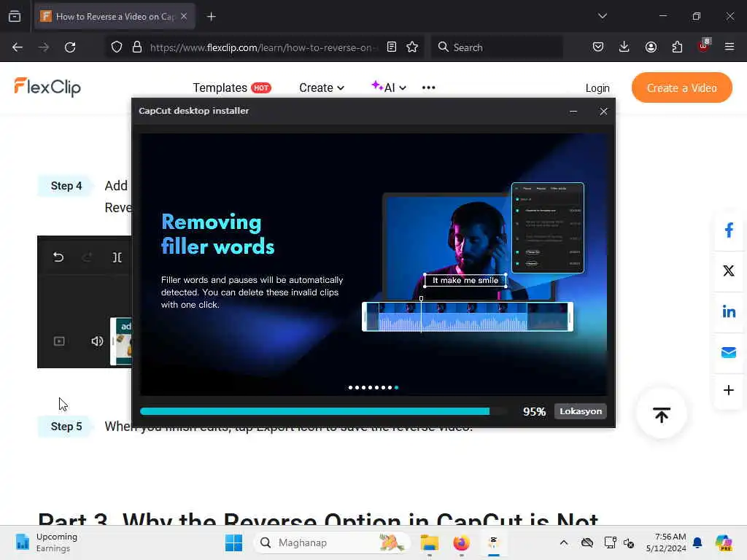Open the Upcoming Earnings widget

point(46,542)
